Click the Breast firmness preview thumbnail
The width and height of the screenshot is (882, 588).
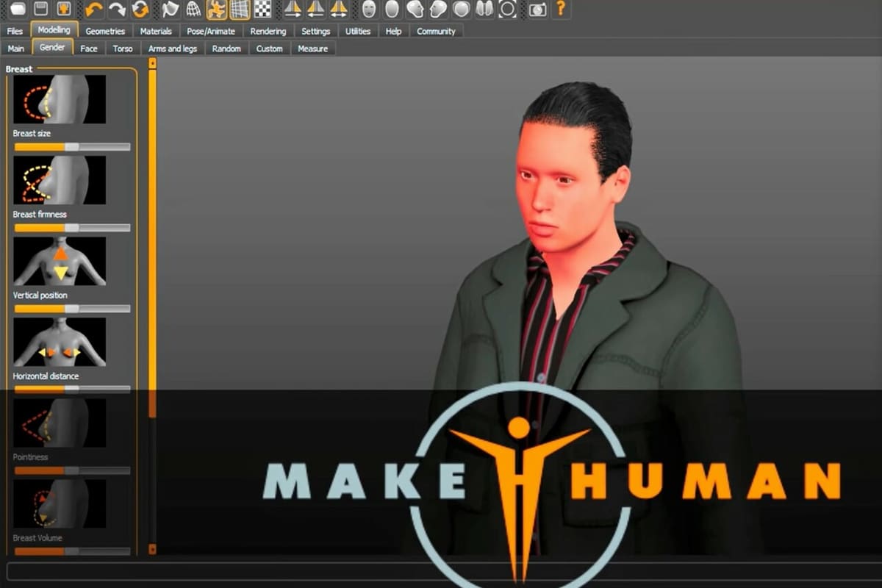[x=60, y=180]
